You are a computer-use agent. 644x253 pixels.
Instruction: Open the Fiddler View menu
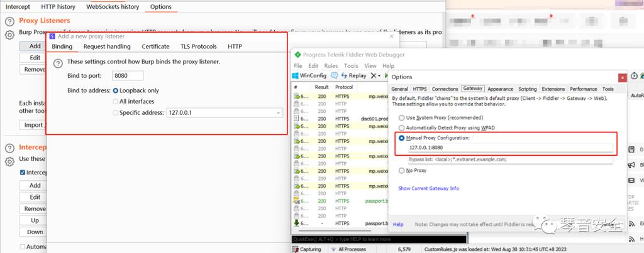point(370,66)
